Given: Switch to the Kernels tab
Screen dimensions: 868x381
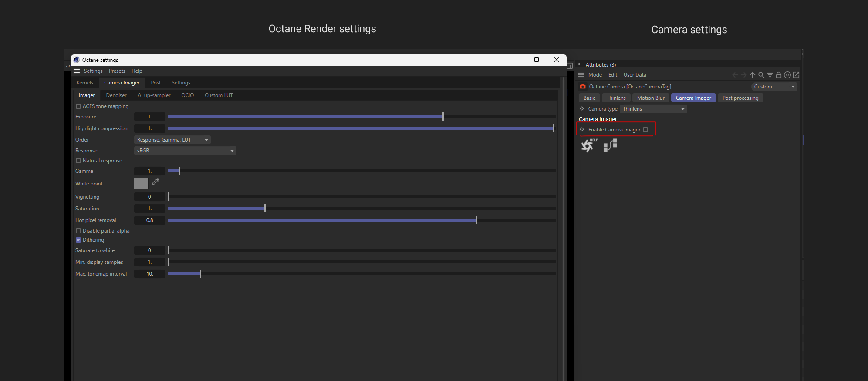Looking at the screenshot, I should point(85,83).
